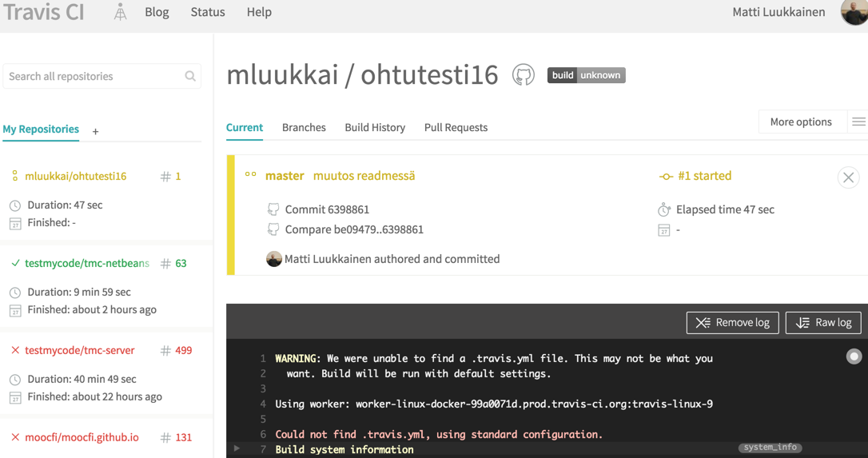Switch to the Branches tab
Viewport: 868px width, 458px height.
tap(304, 127)
